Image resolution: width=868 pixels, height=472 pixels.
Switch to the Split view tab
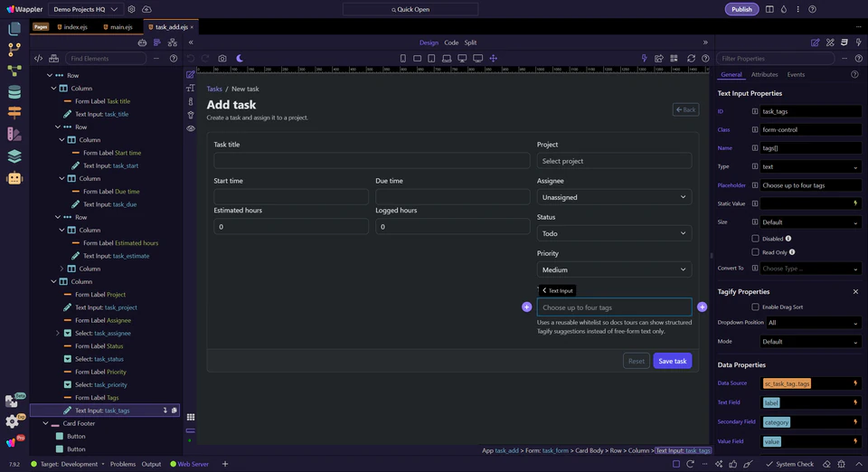470,42
